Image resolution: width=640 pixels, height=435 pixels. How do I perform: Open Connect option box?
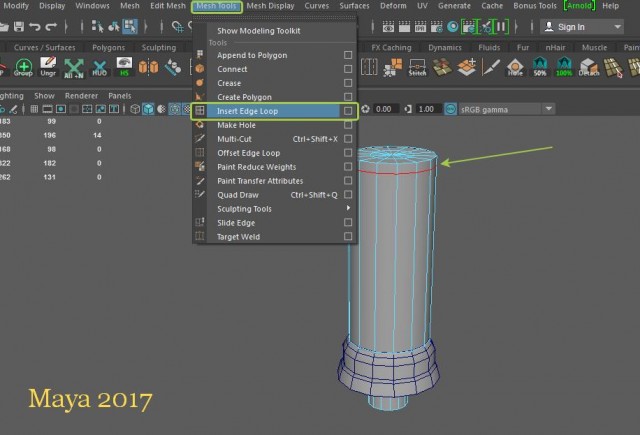click(x=348, y=69)
